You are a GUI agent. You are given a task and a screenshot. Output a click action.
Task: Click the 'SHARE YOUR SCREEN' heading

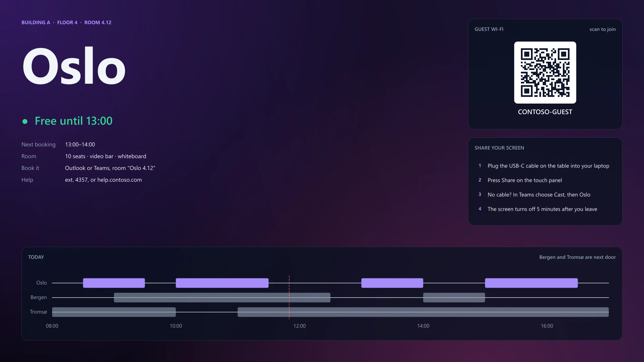(499, 148)
